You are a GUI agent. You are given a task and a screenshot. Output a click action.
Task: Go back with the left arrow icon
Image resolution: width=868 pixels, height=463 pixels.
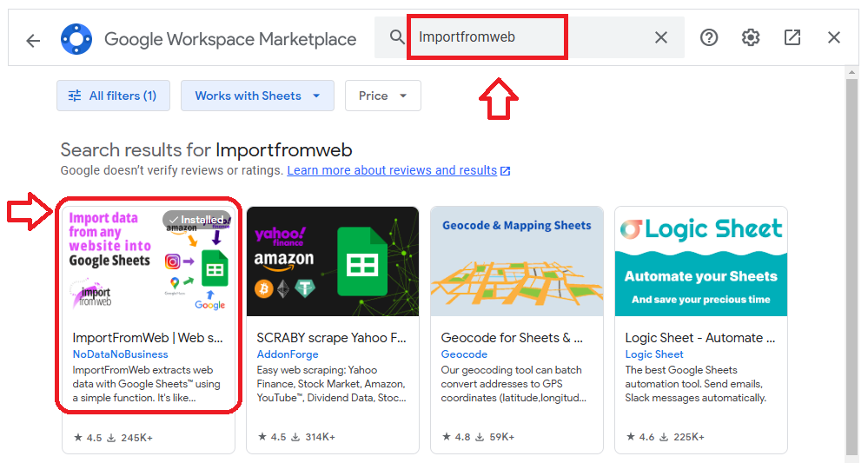pyautogui.click(x=33, y=40)
